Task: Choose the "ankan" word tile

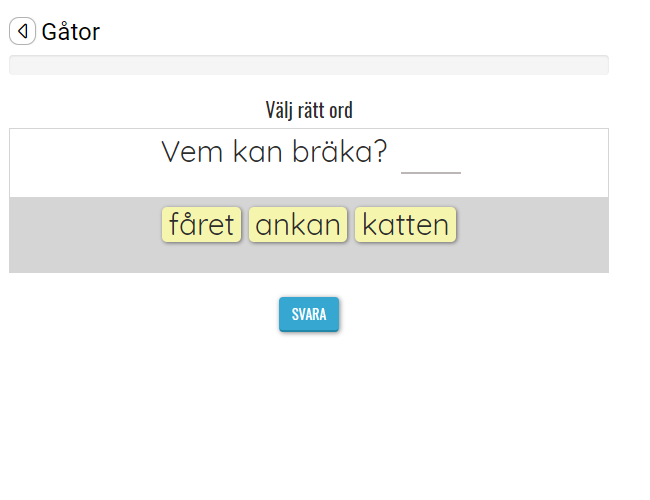Action: [x=298, y=225]
